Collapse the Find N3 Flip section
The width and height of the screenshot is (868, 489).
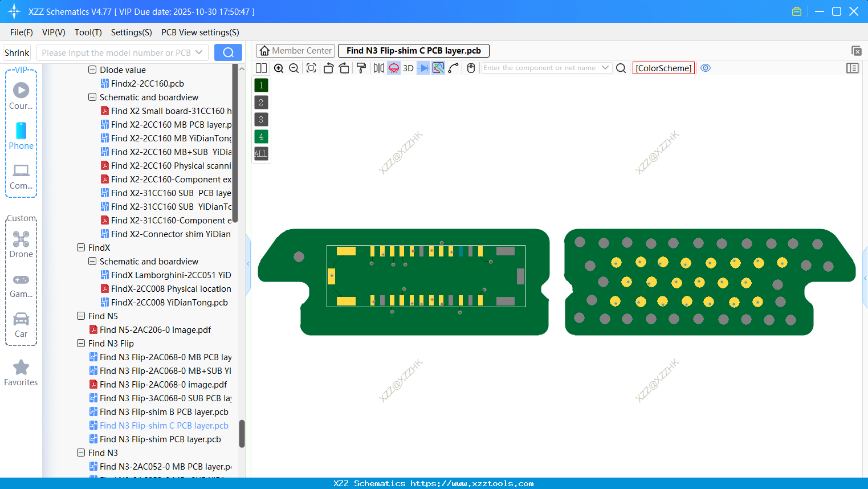coord(81,343)
